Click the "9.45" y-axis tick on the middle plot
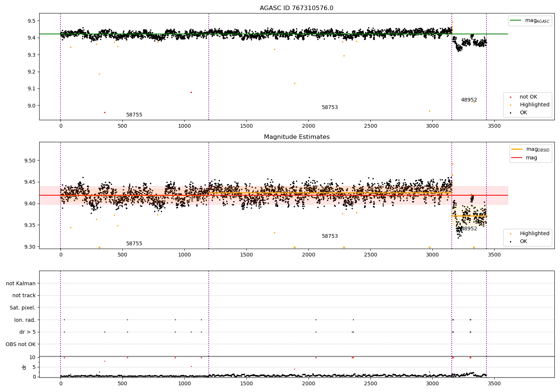This screenshot has width=560, height=392. [x=30, y=182]
